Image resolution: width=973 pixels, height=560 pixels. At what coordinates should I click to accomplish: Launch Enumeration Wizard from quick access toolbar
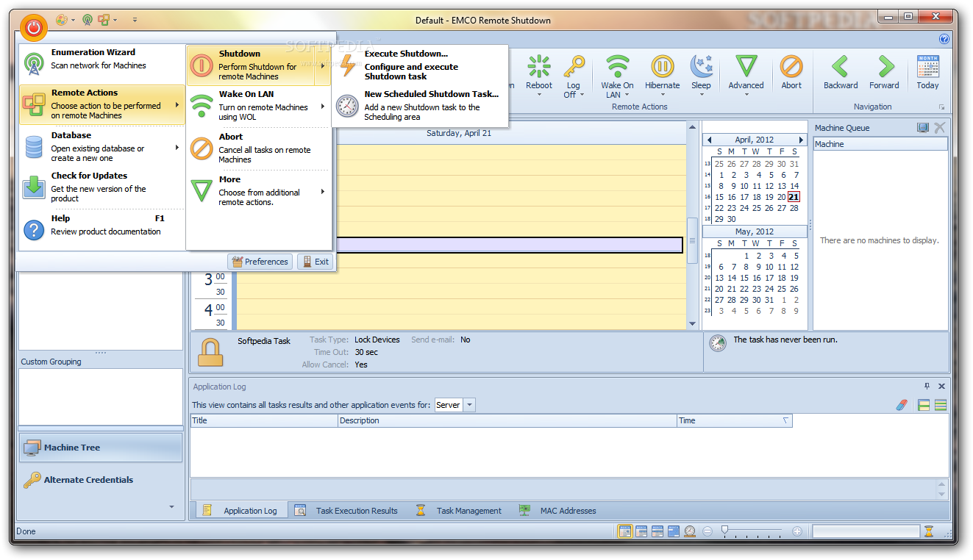88,20
